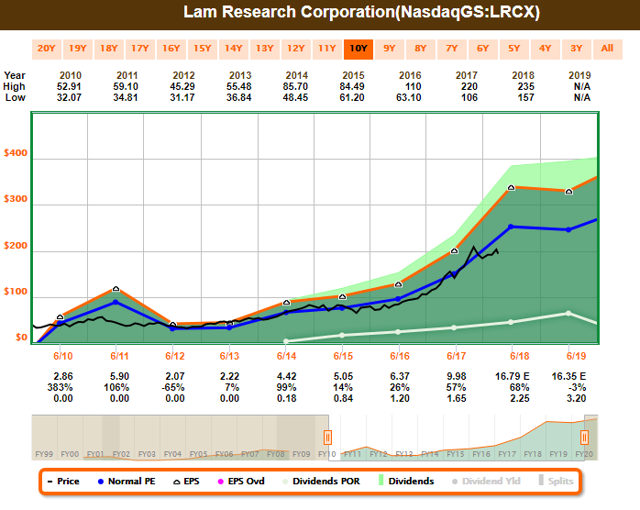Toggle EPS series in legend
This screenshot has height=510, width=640.
[x=187, y=481]
